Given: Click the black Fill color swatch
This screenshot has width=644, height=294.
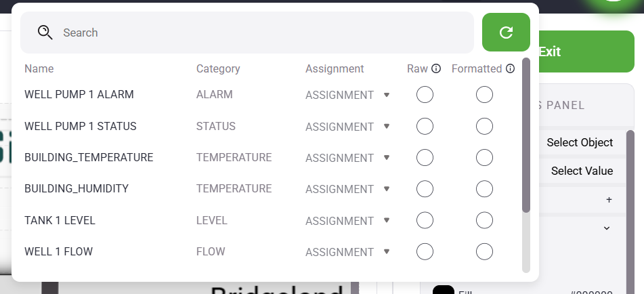Looking at the screenshot, I should coord(444,291).
